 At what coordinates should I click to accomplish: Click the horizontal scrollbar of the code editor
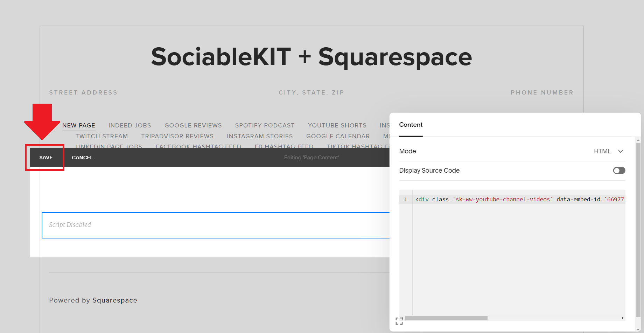(x=446, y=318)
